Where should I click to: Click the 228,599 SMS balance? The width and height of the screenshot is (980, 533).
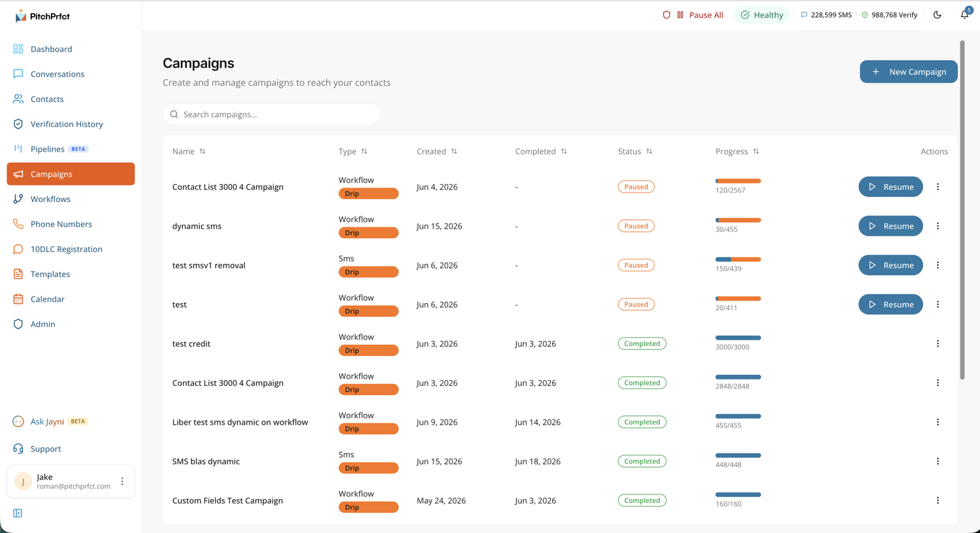(826, 15)
